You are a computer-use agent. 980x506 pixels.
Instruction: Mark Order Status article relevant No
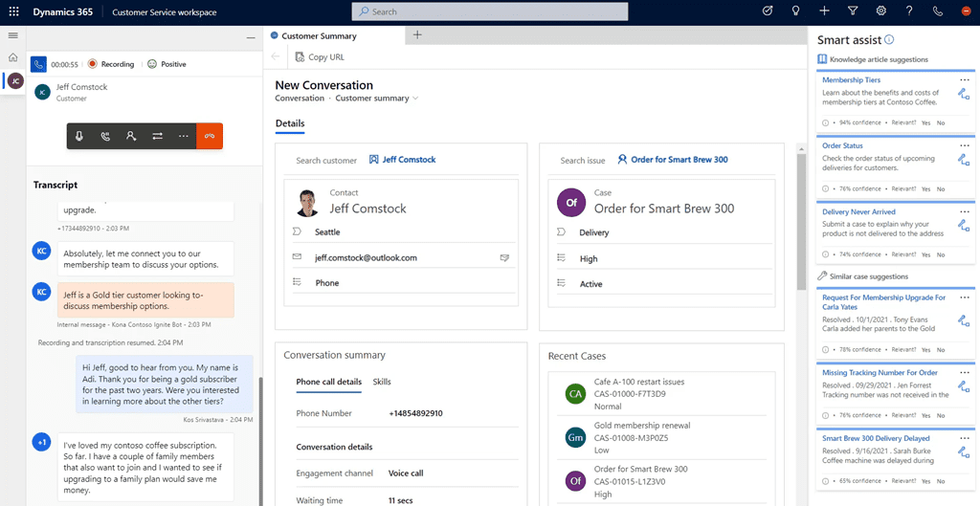click(941, 188)
